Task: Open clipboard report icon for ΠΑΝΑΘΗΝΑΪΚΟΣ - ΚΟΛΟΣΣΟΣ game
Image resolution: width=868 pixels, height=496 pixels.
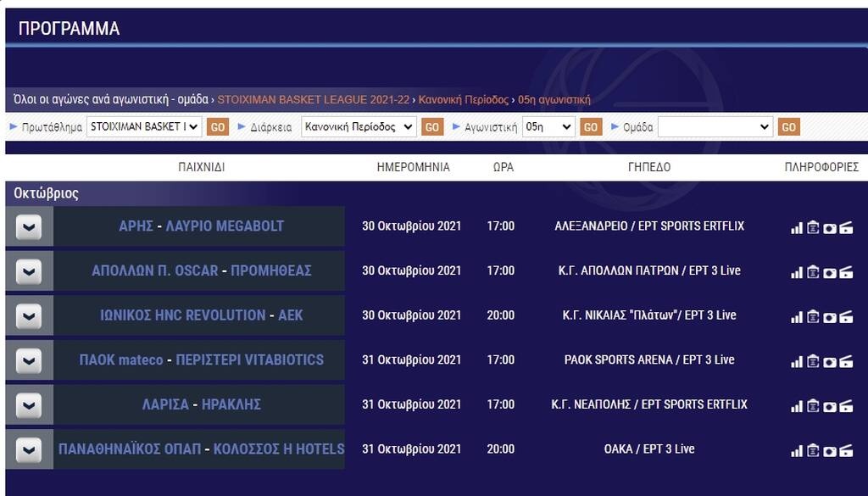Action: tap(813, 450)
